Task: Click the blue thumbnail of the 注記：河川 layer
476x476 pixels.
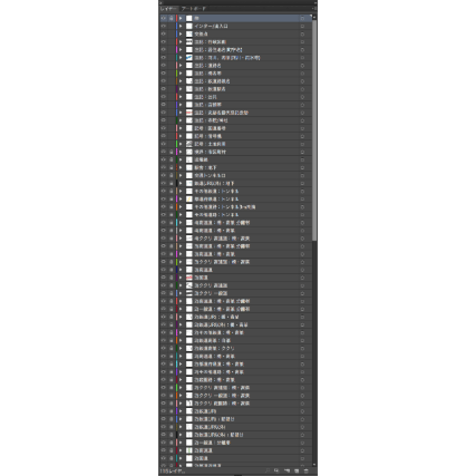Action: tap(189, 57)
